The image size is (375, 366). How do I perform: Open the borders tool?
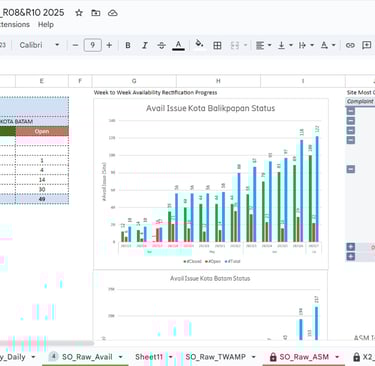(217, 45)
